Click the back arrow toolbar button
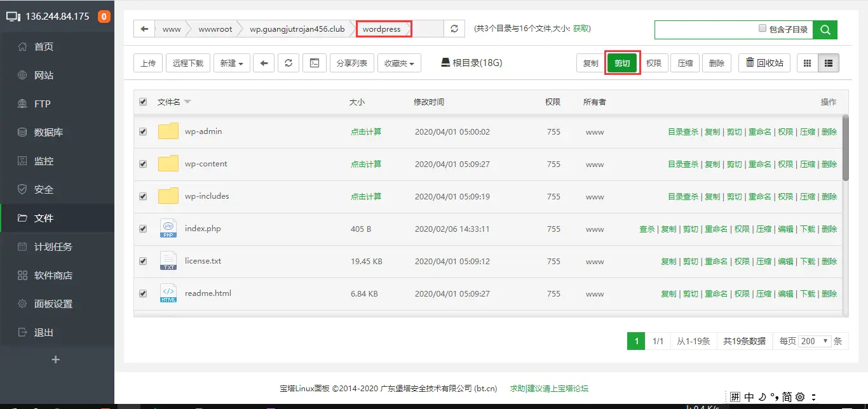This screenshot has width=868, height=409. tap(264, 63)
